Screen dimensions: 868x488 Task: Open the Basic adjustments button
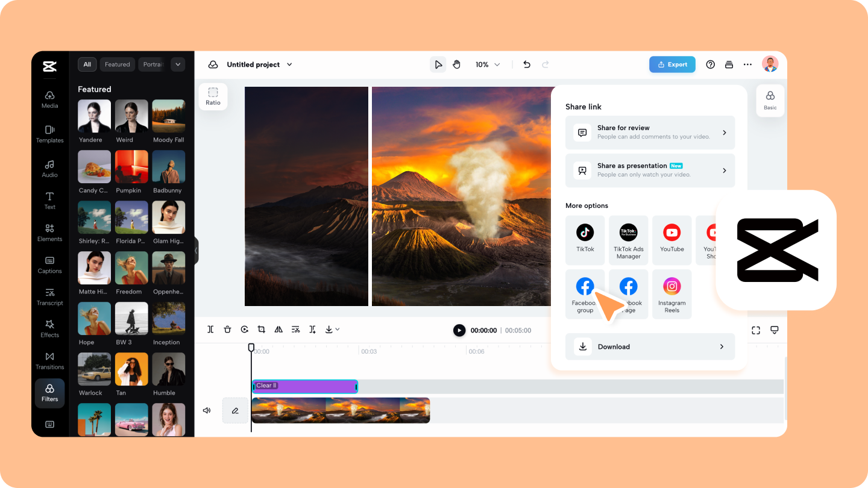[x=770, y=101]
